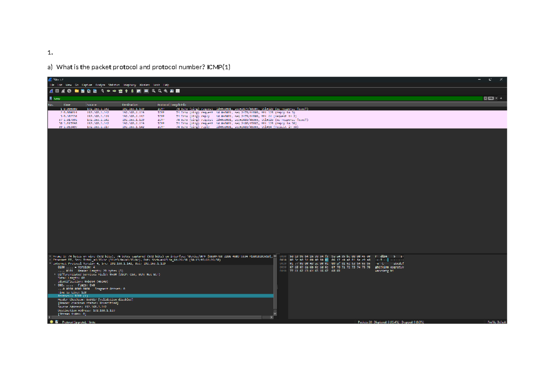Viewport: 554px width, 392px height.
Task: Collapse the Internet Protocol Version 4 node
Action: point(50,264)
